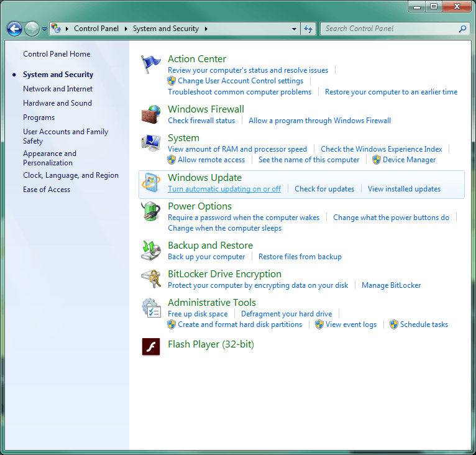
Task: Open Network and Internet category
Action: point(58,89)
